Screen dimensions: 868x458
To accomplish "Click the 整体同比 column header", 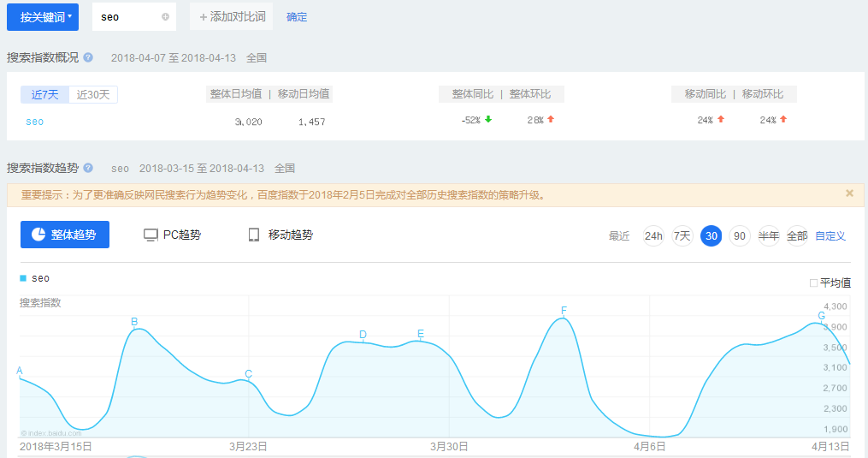I will (473, 94).
